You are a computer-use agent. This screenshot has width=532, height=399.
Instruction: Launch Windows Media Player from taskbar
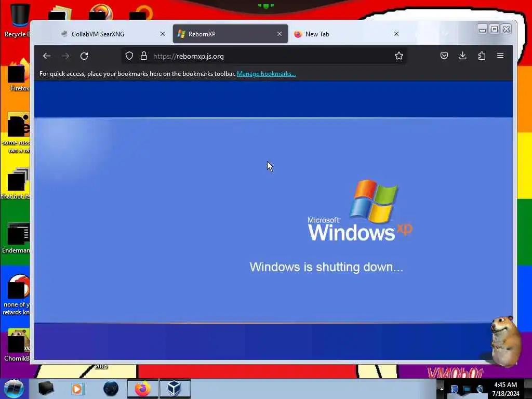point(77,389)
